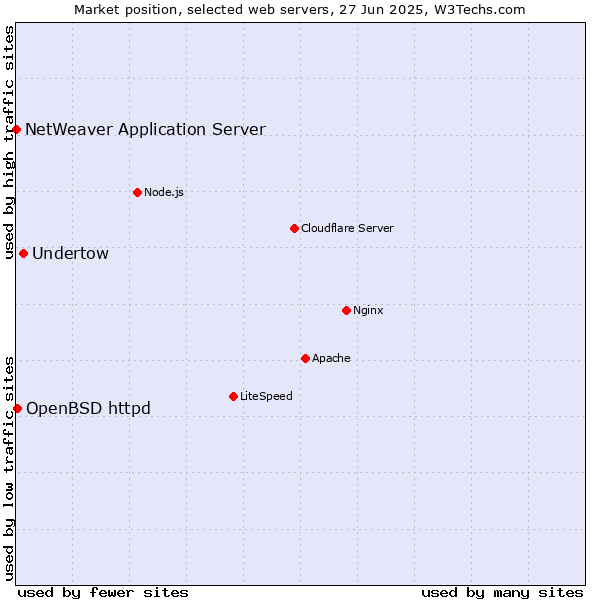Select the Undertow red marker
This screenshot has height=600, width=600.
tap(24, 254)
